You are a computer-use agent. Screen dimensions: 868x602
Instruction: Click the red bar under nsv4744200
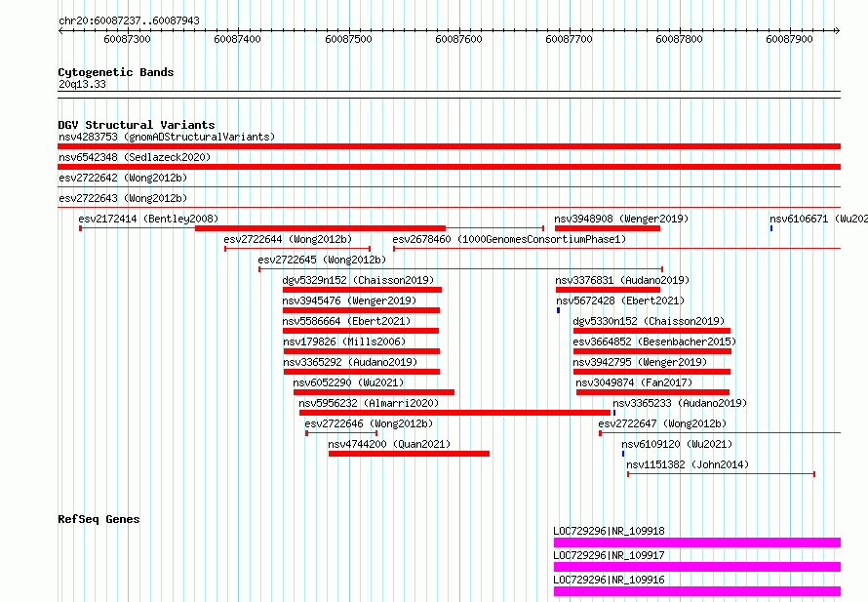409,454
